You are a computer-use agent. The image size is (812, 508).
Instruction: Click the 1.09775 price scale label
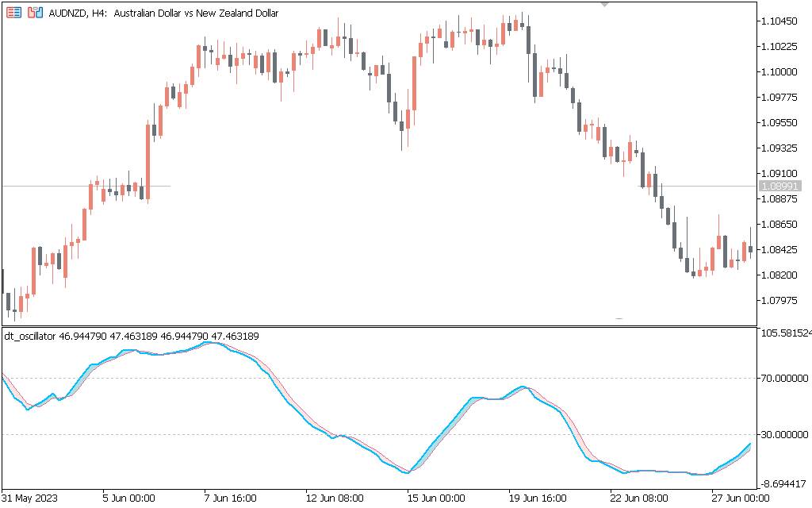pyautogui.click(x=779, y=98)
